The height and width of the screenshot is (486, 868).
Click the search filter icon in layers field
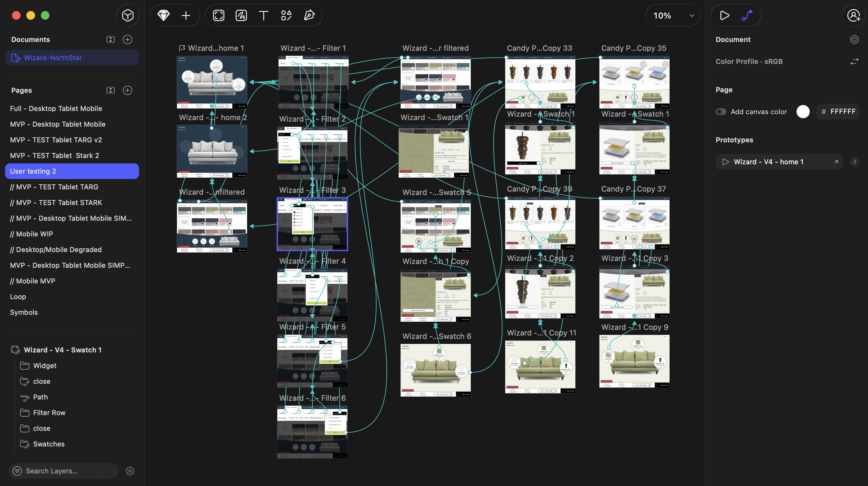pyautogui.click(x=17, y=471)
